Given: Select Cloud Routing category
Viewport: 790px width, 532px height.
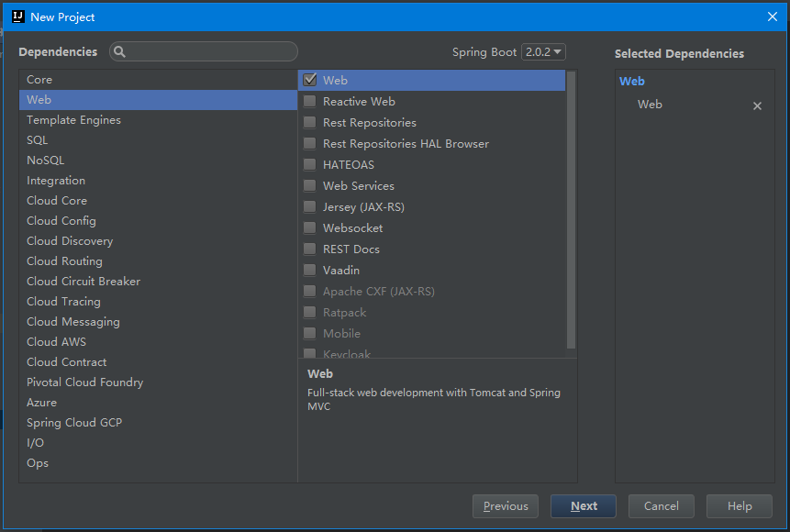Looking at the screenshot, I should 158,261.
